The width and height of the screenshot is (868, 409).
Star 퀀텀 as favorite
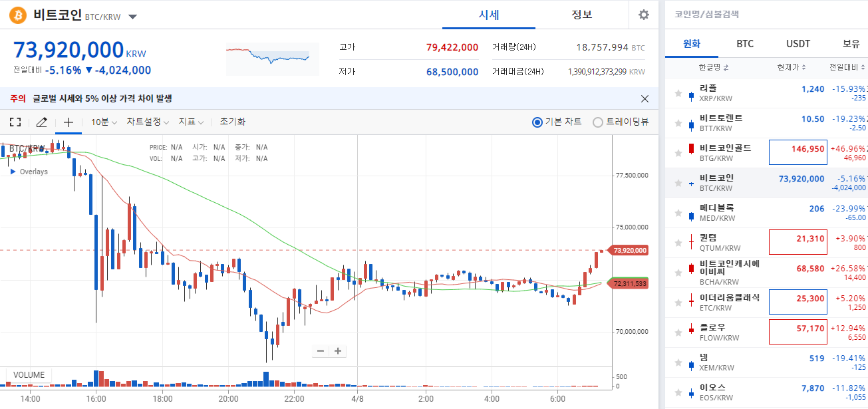click(x=678, y=243)
